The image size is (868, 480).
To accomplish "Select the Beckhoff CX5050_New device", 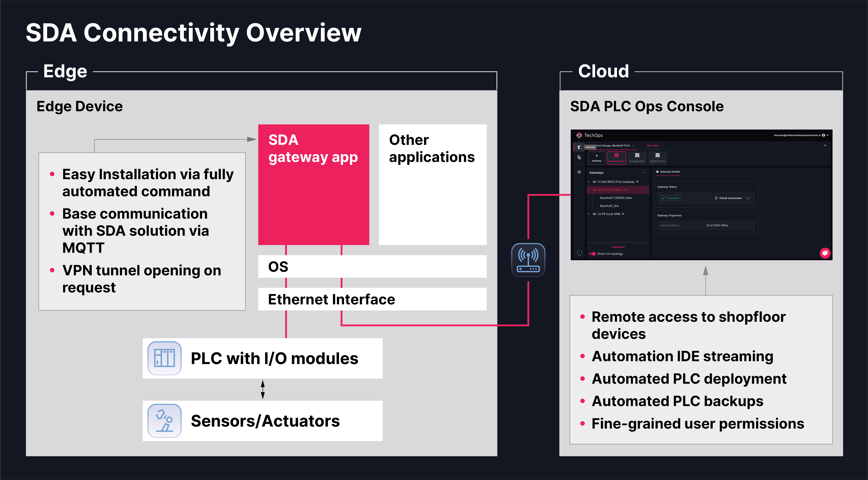I will (616, 198).
